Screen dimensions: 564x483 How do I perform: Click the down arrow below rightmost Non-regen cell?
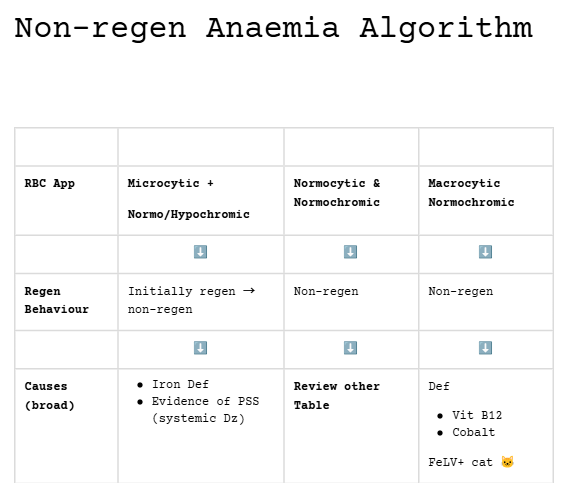[485, 348]
